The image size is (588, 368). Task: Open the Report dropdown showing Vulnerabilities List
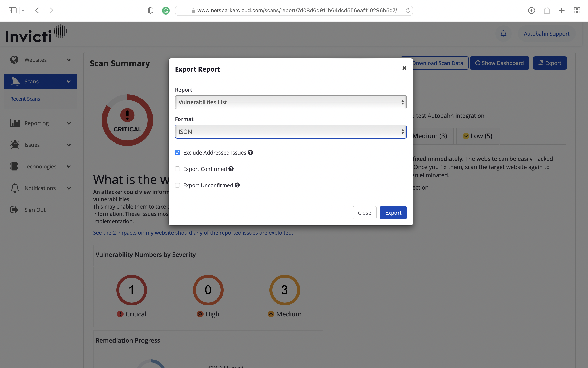(291, 102)
